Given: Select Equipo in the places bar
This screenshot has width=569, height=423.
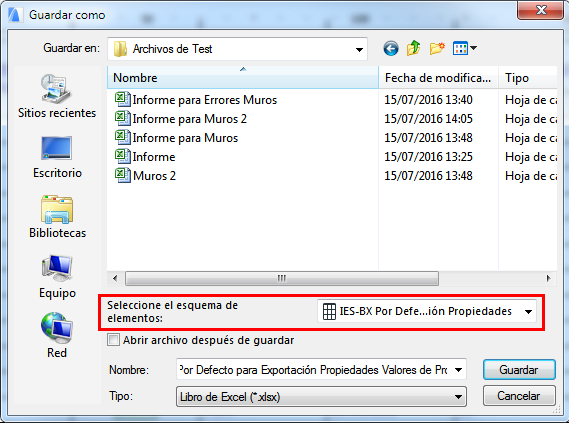Looking at the screenshot, I should [57, 277].
